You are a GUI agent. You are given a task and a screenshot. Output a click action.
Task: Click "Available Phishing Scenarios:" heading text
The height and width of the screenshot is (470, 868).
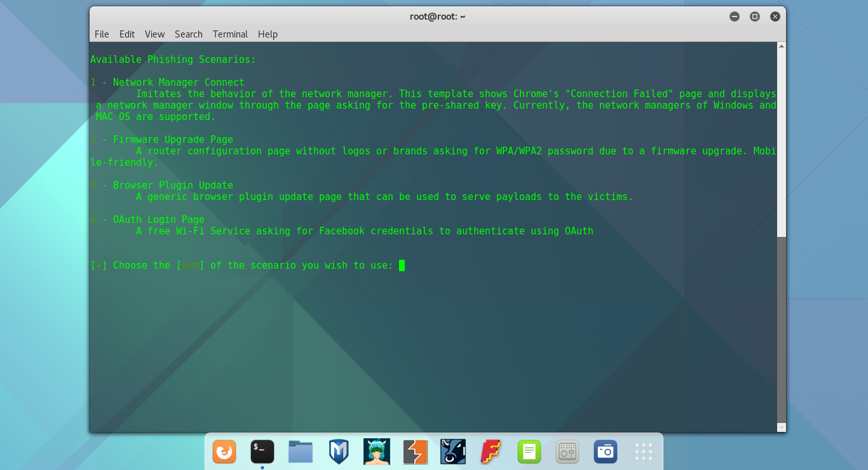pos(173,60)
